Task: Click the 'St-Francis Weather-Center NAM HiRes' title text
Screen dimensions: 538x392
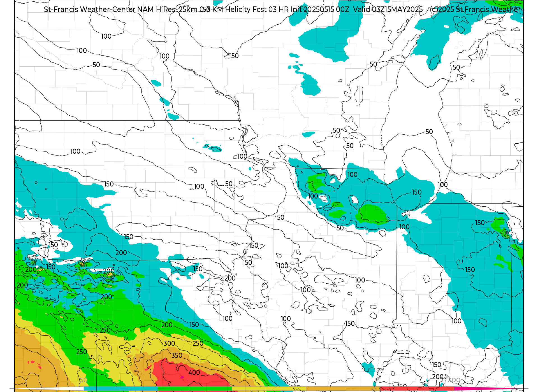Action: click(110, 9)
